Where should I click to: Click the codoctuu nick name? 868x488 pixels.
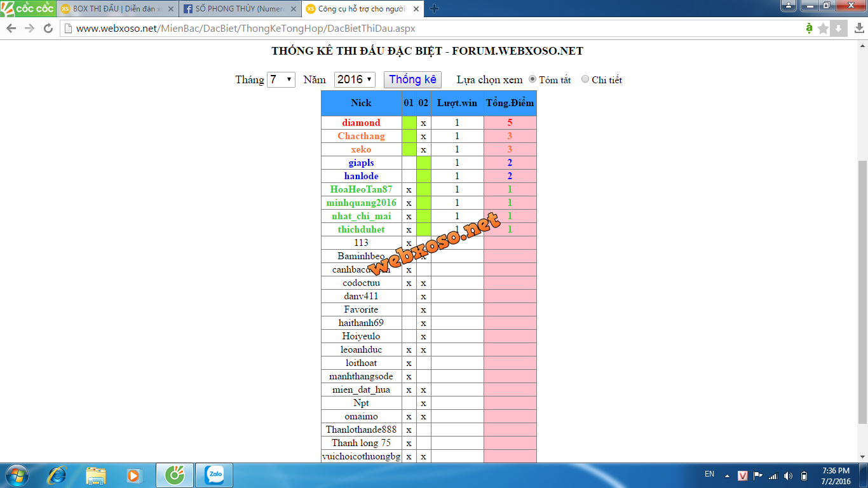[361, 283]
